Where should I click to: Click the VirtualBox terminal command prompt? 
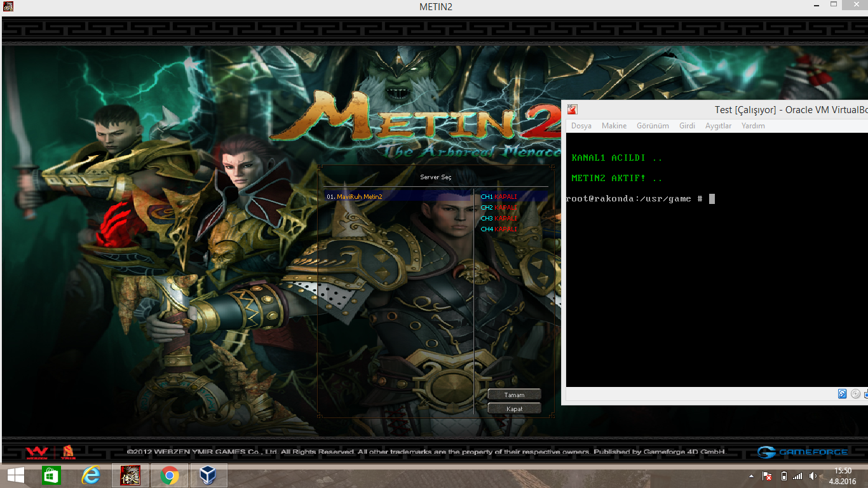(x=641, y=199)
